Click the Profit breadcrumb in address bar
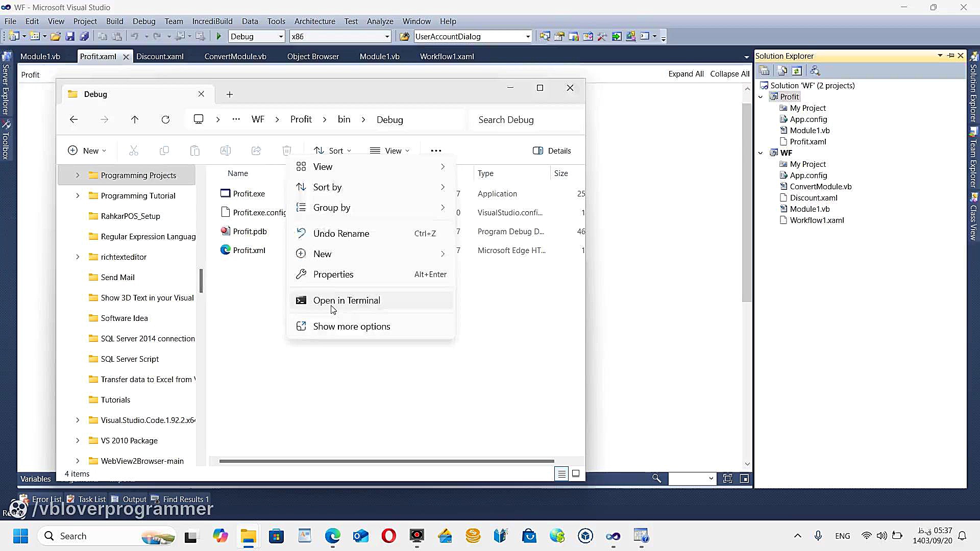Screen dimensions: 980x551 (x=301, y=119)
